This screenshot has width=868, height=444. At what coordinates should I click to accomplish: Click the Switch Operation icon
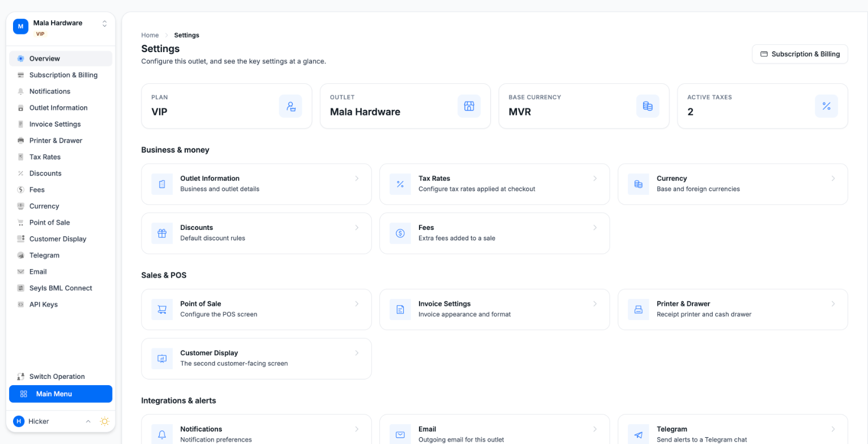point(20,377)
